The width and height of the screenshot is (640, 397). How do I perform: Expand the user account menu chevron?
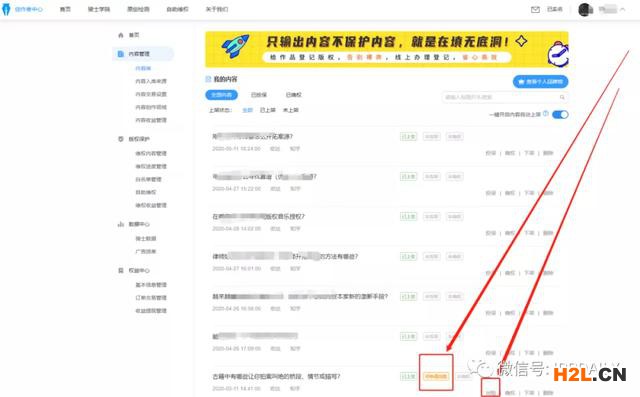coord(622,9)
